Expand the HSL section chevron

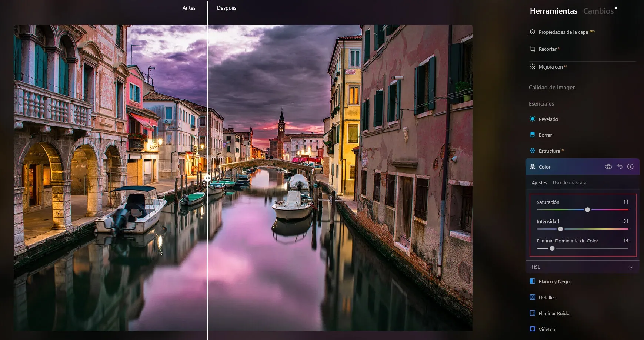(x=631, y=267)
